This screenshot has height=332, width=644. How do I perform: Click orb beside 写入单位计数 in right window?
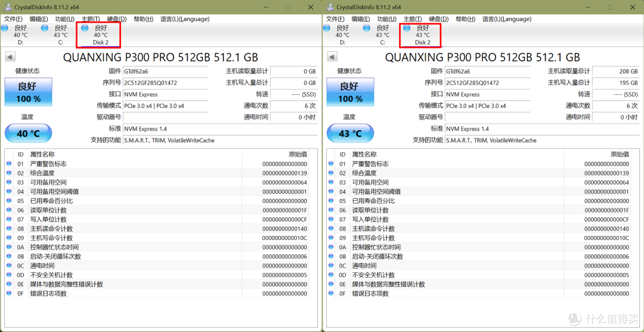(331, 219)
